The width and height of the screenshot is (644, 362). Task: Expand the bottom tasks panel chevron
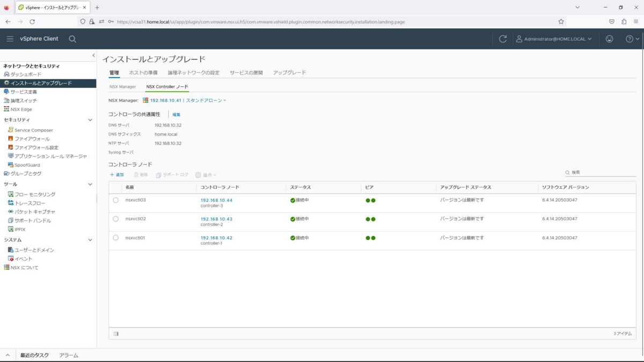point(8,355)
